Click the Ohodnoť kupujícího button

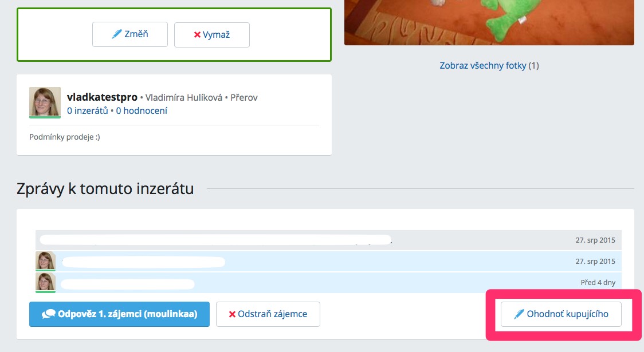[x=561, y=314]
